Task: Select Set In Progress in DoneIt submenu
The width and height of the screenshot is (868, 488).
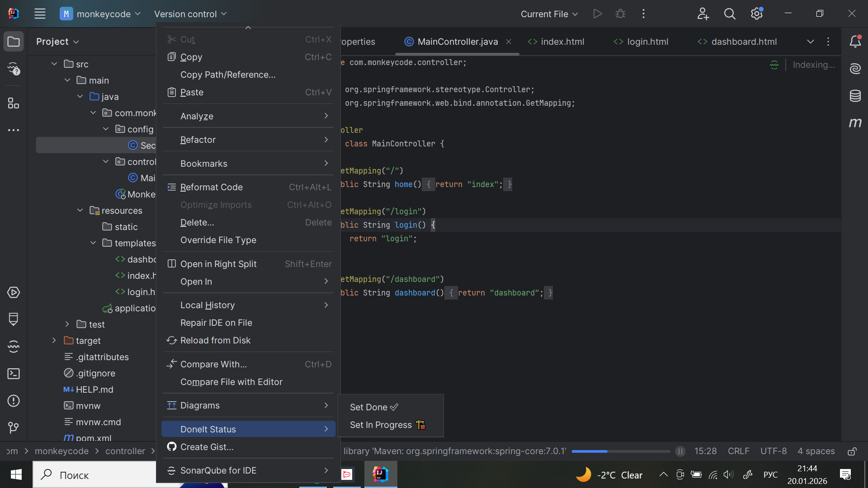Action: 381,425
